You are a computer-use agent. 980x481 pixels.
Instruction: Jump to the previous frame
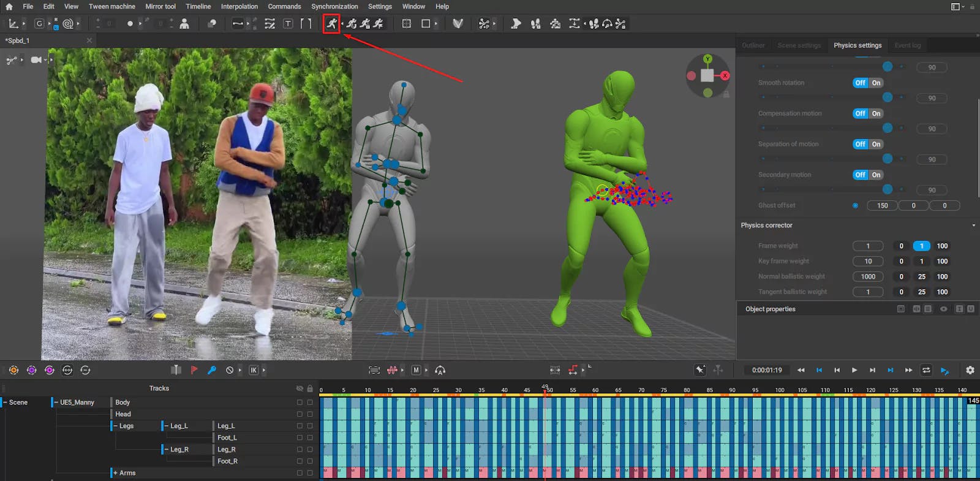(837, 370)
